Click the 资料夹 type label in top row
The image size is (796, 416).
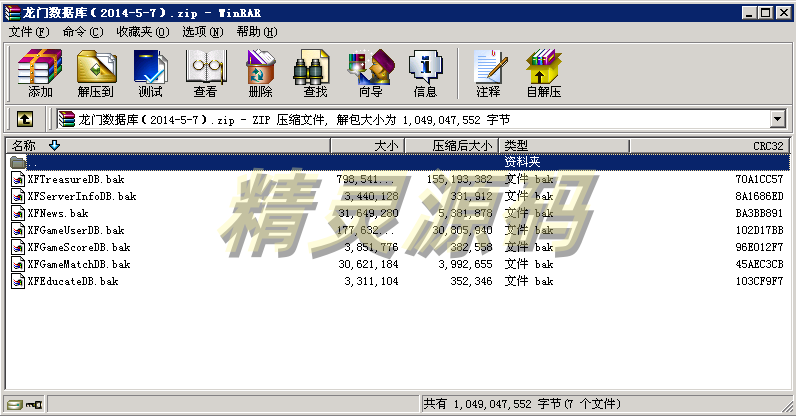(522, 162)
